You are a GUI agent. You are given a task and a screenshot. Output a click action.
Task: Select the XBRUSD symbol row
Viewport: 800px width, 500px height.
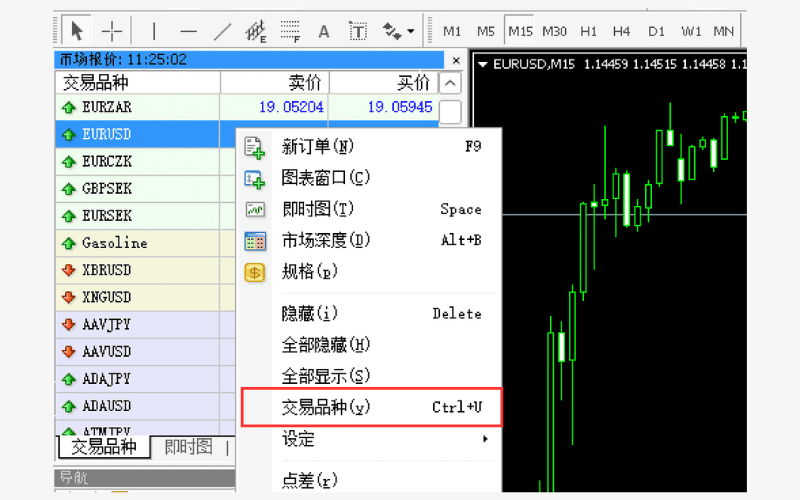tap(145, 270)
